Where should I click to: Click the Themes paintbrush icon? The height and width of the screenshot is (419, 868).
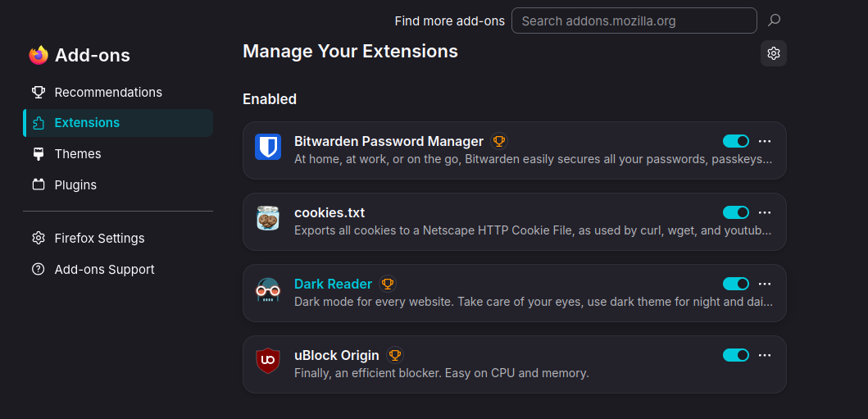39,154
